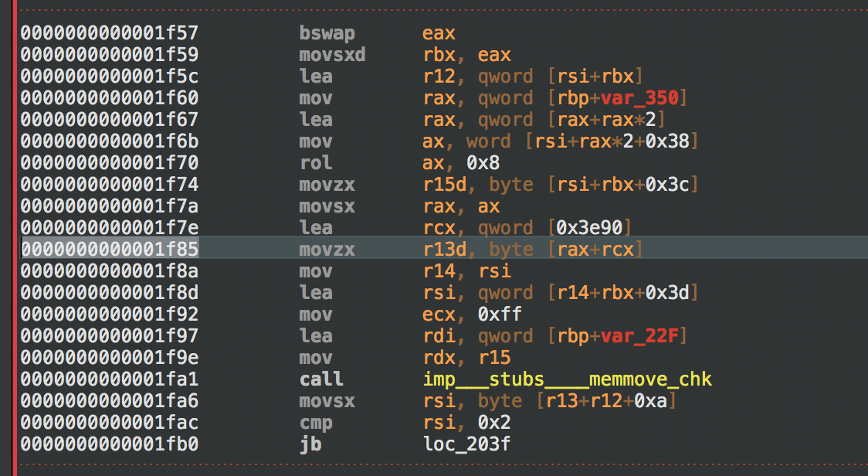Screen dimensions: 868x476
Task: Select operands 'r14, rsi' of mov
Action: click(466, 271)
